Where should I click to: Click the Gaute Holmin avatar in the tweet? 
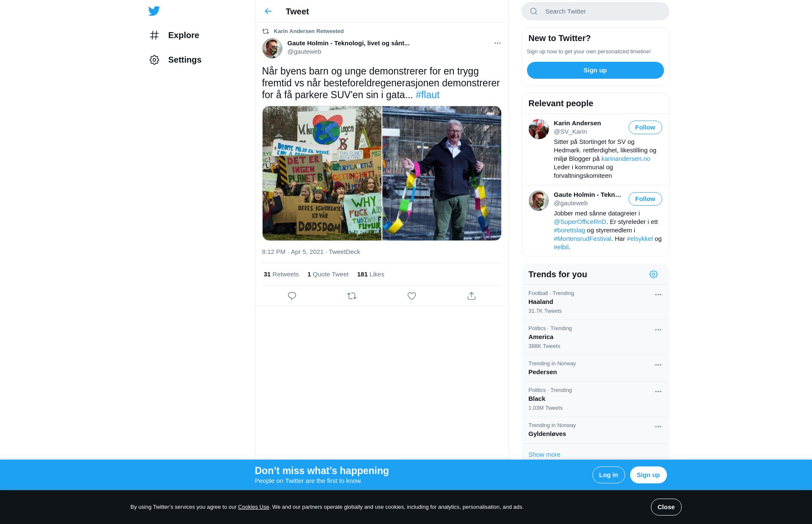(x=272, y=48)
